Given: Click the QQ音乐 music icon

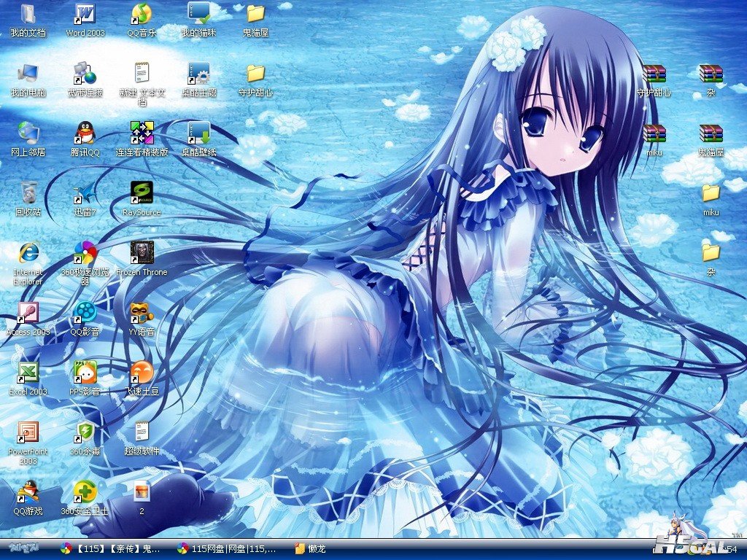Looking at the screenshot, I should [142, 14].
